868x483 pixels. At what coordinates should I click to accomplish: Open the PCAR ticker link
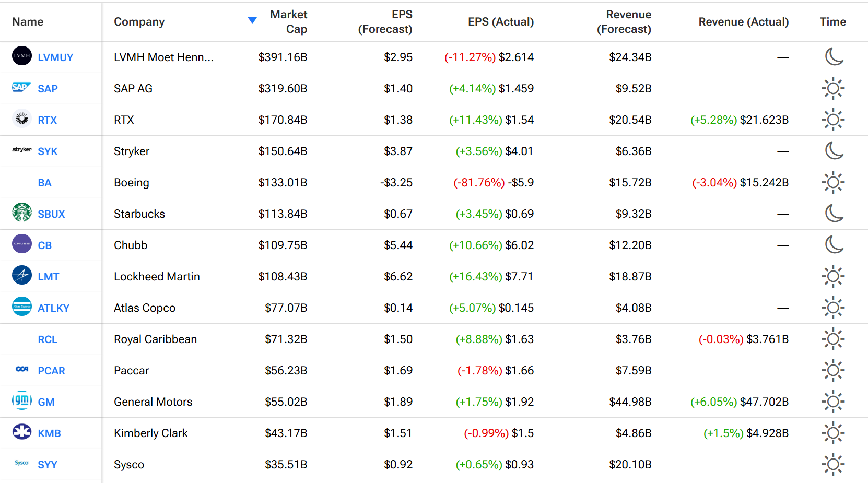click(x=51, y=371)
